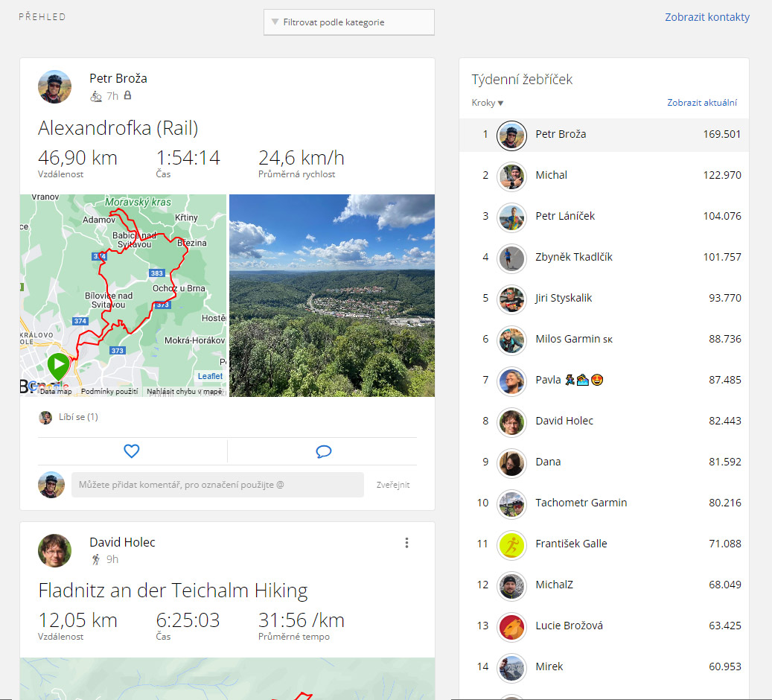Viewport: 772px width, 700px height.
Task: Click the 169.501 step count value
Action: [x=722, y=134]
